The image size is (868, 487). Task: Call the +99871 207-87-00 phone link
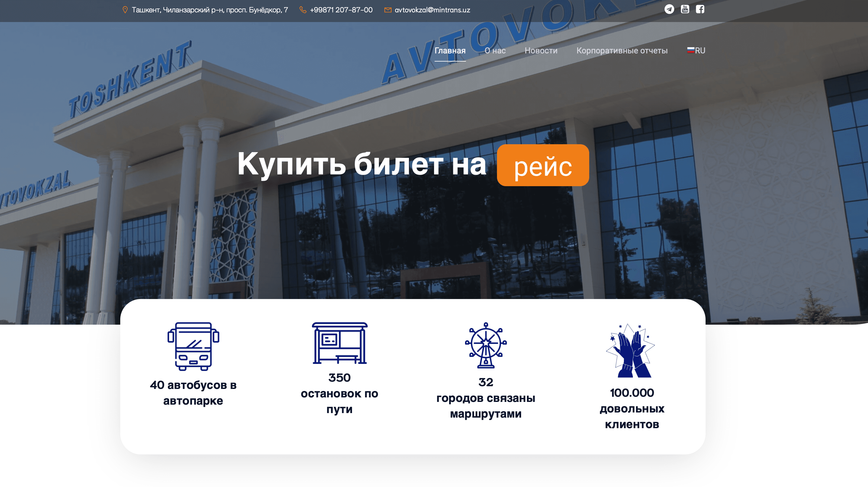tap(341, 10)
